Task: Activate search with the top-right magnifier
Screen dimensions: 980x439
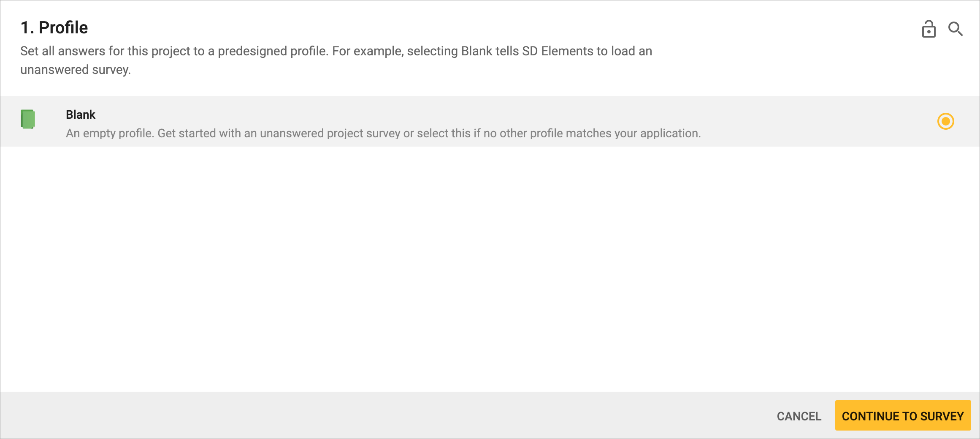Action: (x=956, y=29)
